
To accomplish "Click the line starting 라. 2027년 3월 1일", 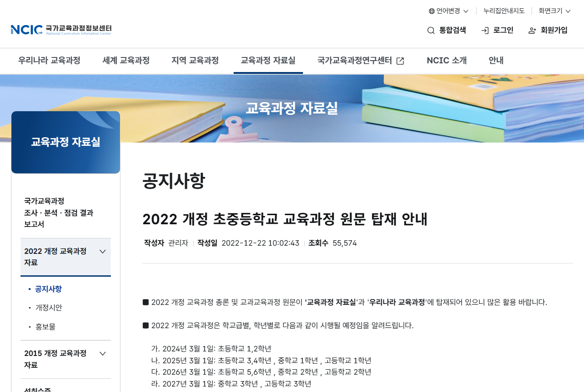I will coord(231,384).
